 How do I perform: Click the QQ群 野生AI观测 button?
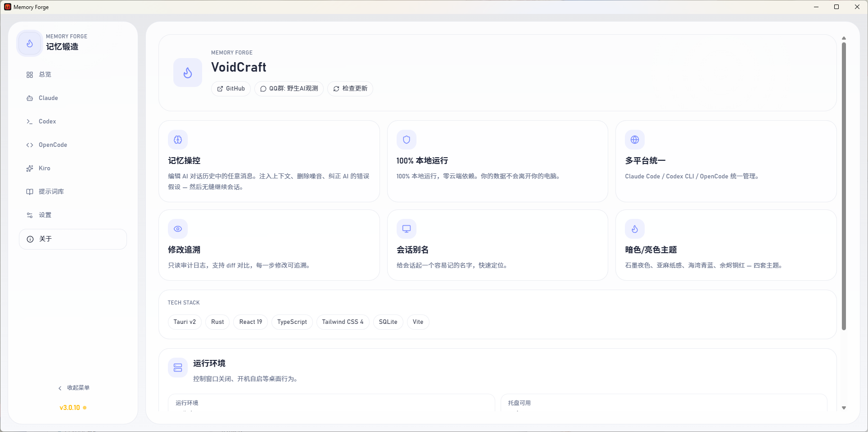pyautogui.click(x=289, y=89)
